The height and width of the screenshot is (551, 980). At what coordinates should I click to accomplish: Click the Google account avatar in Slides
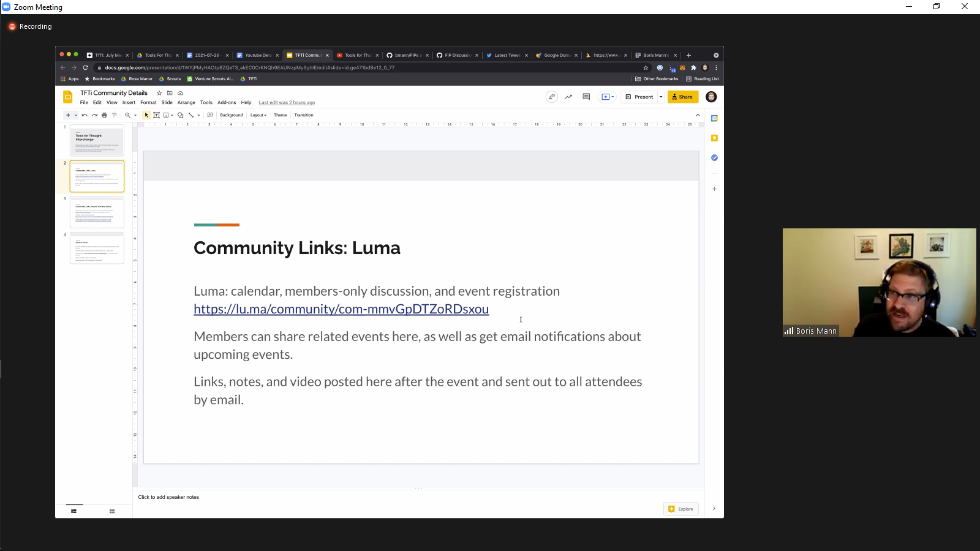(711, 97)
